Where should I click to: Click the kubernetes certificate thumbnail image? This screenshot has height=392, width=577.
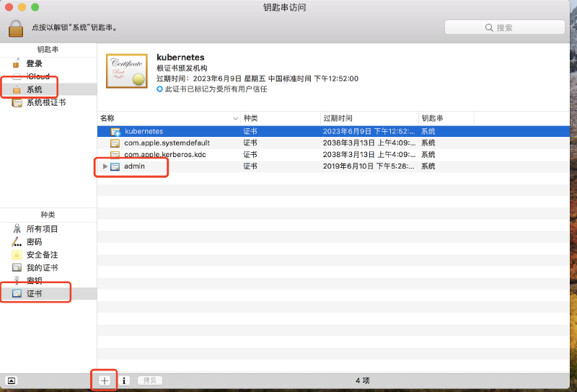click(x=127, y=71)
